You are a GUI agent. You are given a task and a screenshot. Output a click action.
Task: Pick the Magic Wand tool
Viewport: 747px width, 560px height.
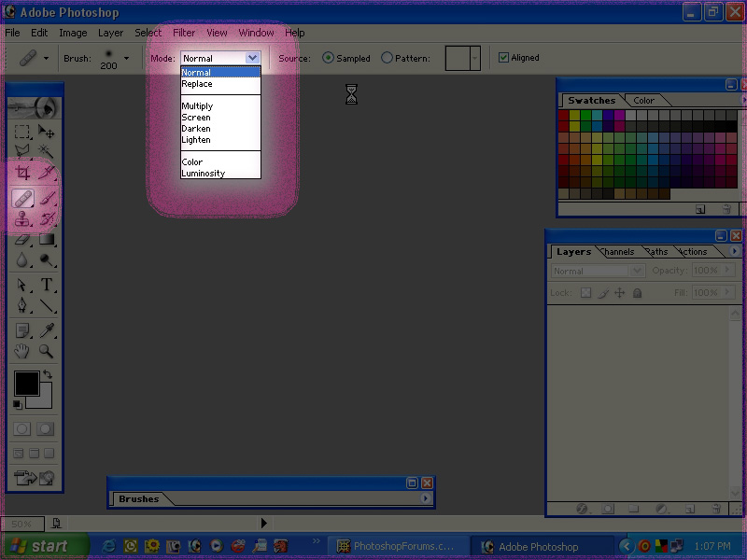point(46,151)
